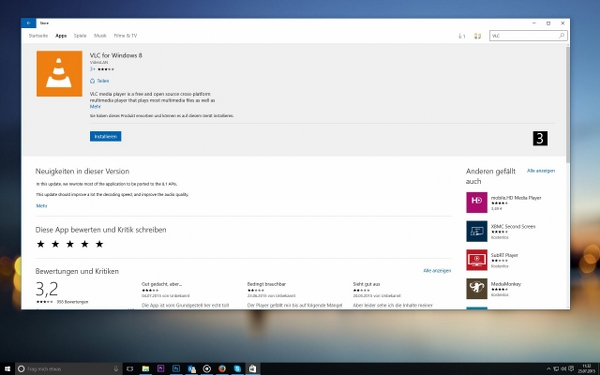Open the user account icon in Store header
The width and height of the screenshot is (600, 375).
coord(477,36)
